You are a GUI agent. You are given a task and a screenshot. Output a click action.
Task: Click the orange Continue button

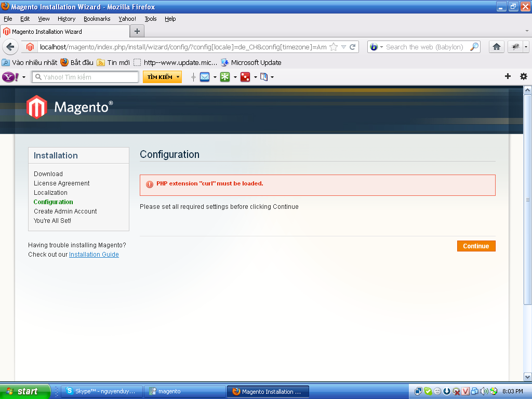coord(476,246)
